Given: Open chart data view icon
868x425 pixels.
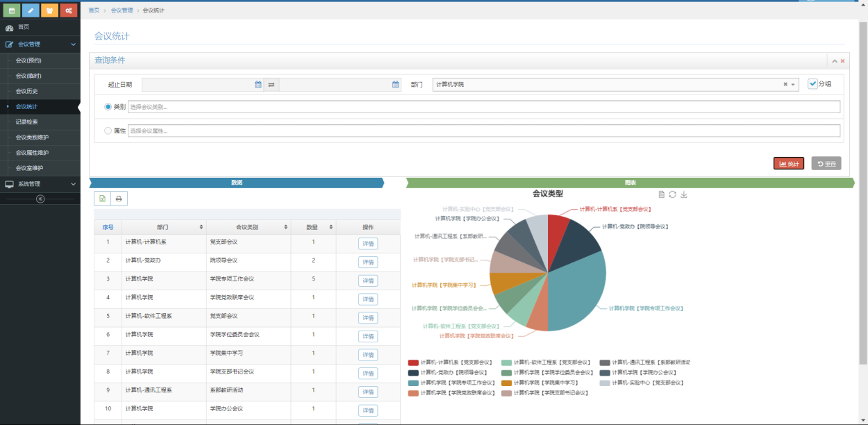Looking at the screenshot, I should click(661, 194).
